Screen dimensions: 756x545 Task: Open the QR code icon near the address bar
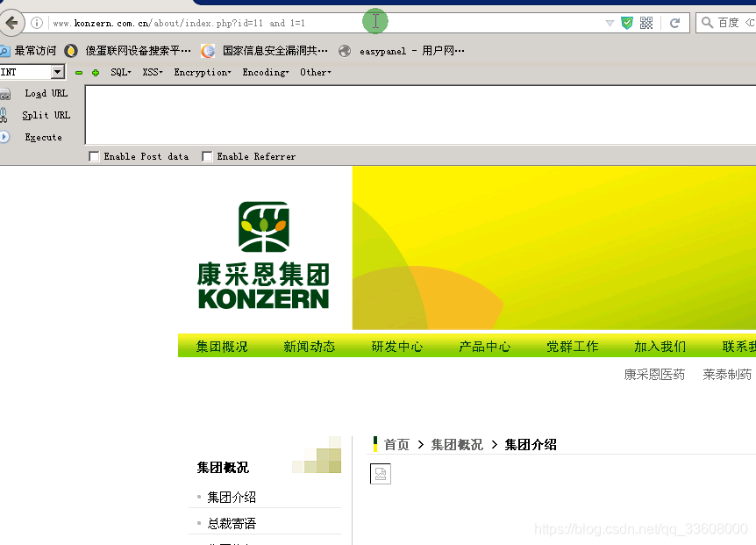[x=646, y=22]
